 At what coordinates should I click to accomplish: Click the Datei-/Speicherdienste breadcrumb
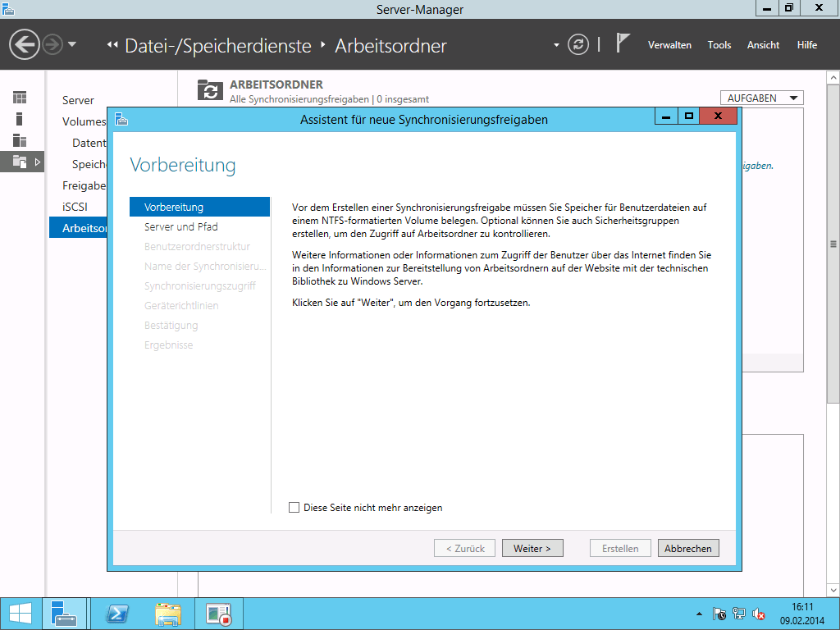pyautogui.click(x=218, y=46)
